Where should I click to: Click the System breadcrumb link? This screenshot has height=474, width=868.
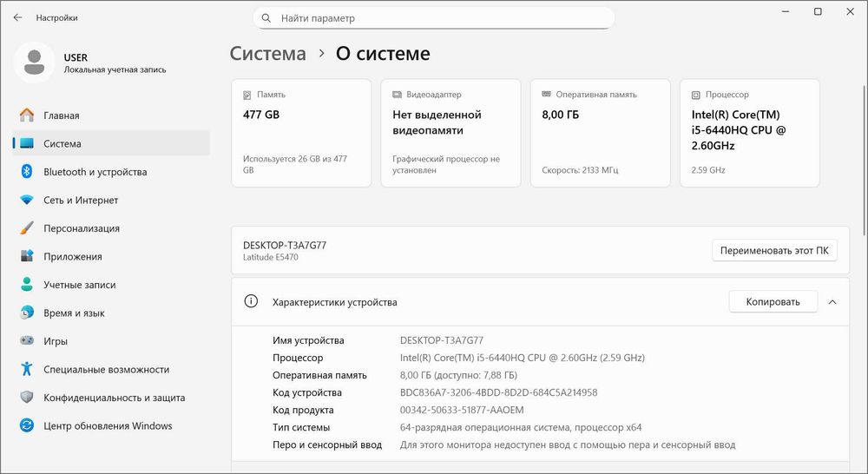(267, 54)
